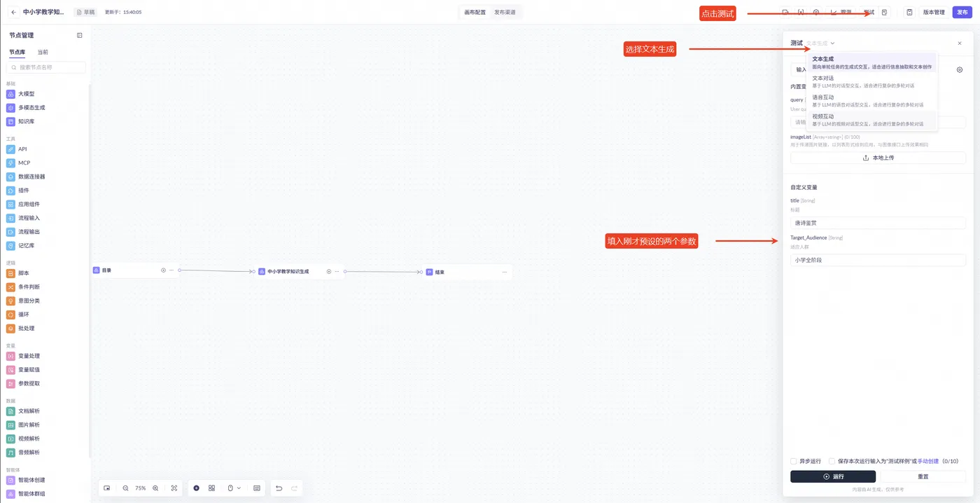980x503 pixels.
Task: Run the 目录 node individually
Action: (x=163, y=270)
